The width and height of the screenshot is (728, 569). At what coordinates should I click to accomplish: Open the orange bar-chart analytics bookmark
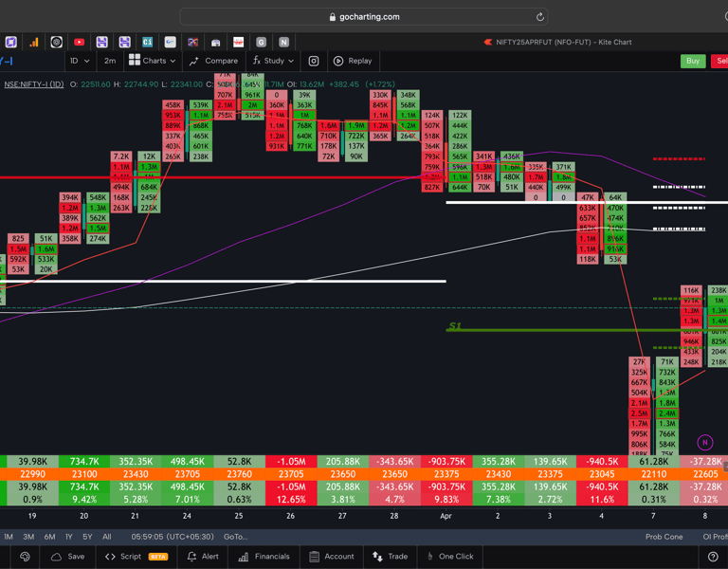tap(34, 43)
